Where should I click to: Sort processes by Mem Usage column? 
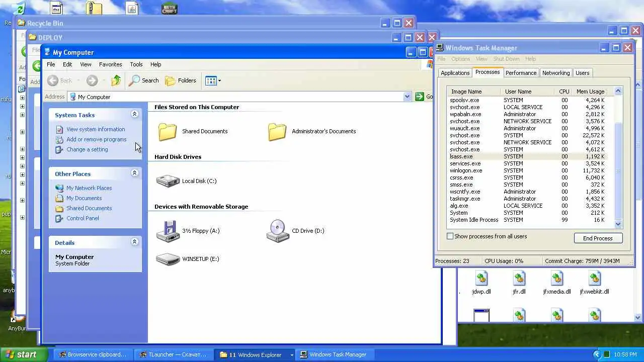click(x=591, y=92)
